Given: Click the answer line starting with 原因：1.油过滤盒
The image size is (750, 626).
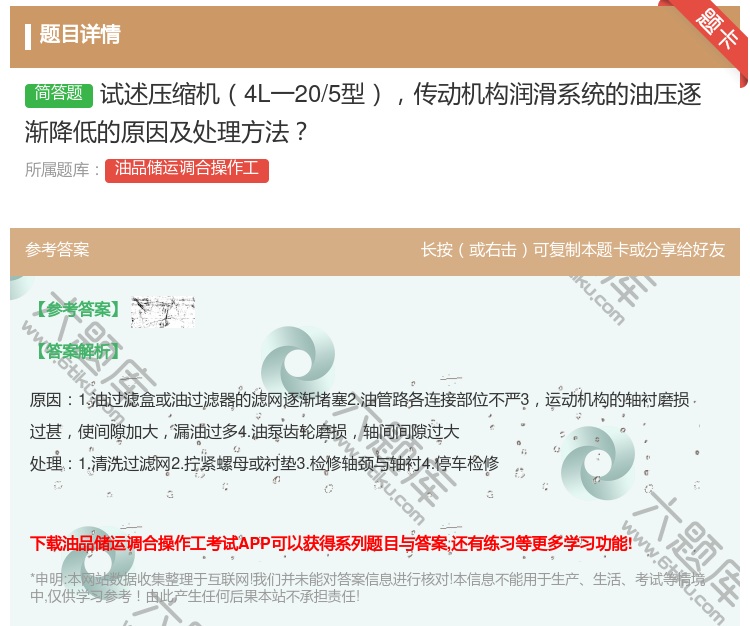Looking at the screenshot, I should coord(360,400).
